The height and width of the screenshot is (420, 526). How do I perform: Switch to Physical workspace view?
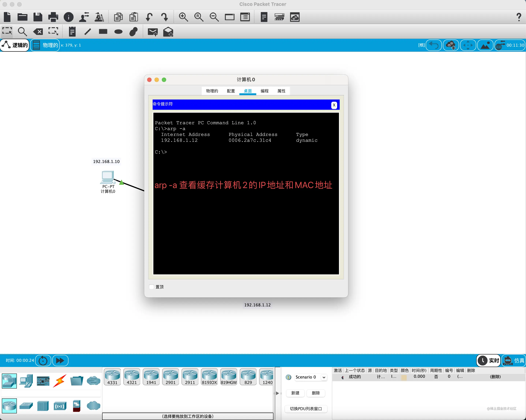point(45,45)
